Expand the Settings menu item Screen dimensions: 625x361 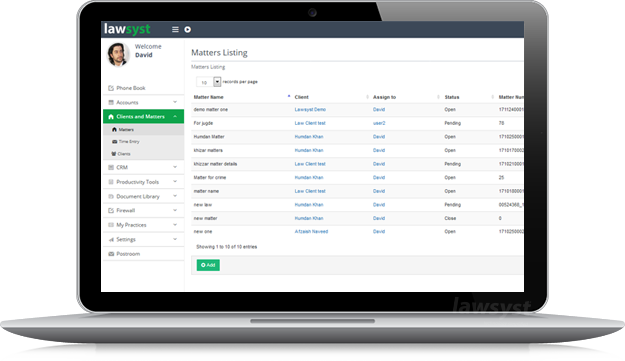tap(143, 239)
